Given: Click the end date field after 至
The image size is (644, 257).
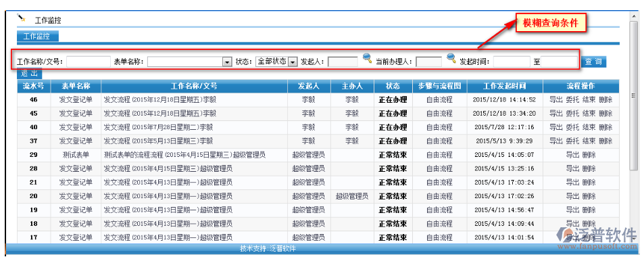Looking at the screenshot, I should pyautogui.click(x=559, y=62).
